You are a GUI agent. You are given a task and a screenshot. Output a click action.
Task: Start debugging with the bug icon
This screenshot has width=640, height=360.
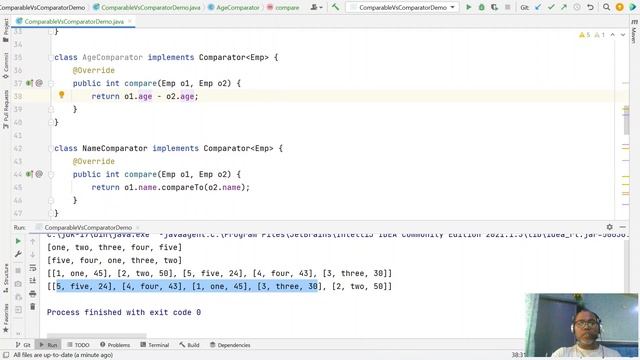[x=482, y=7]
